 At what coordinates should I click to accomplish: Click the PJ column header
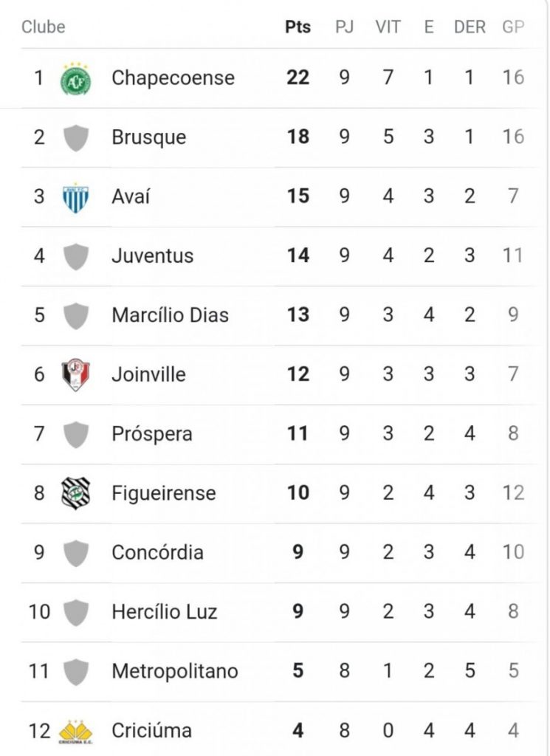coord(344,27)
